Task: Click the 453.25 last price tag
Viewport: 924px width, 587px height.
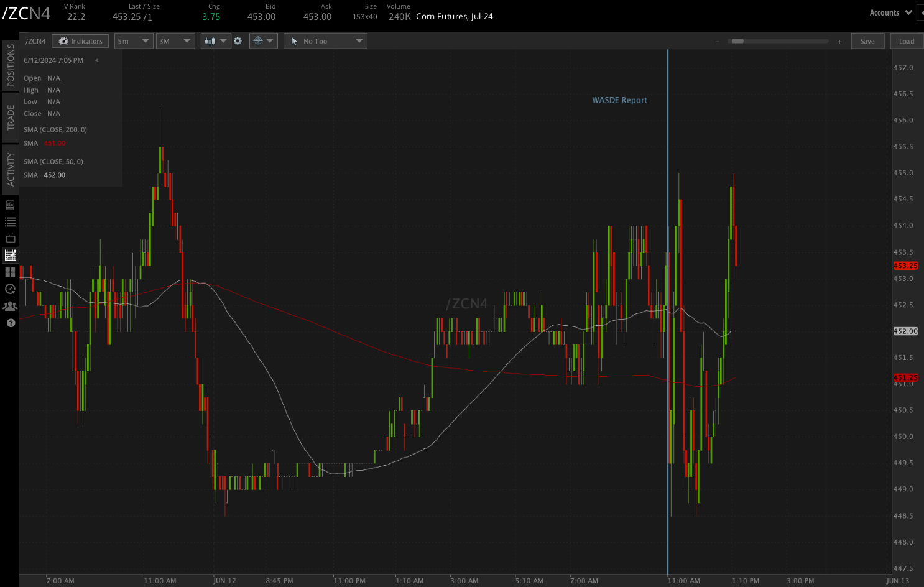Action: click(x=905, y=266)
